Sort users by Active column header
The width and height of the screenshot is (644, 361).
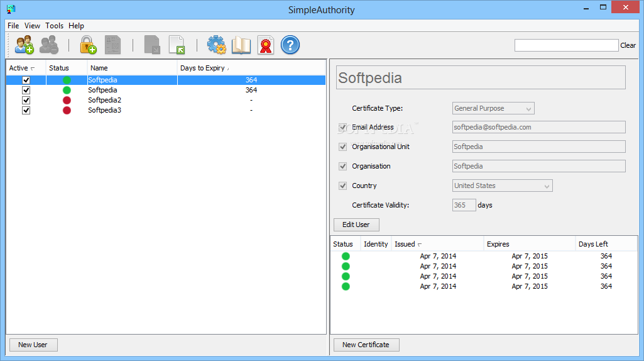[26, 69]
